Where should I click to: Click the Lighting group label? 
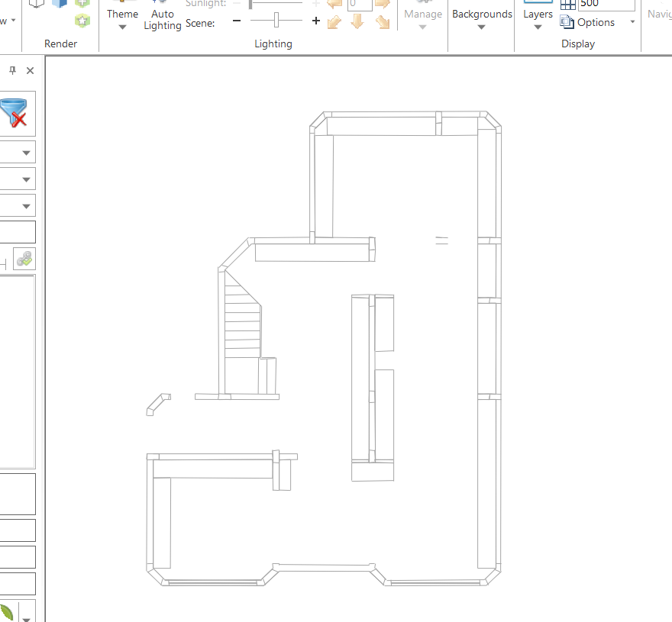tap(273, 44)
